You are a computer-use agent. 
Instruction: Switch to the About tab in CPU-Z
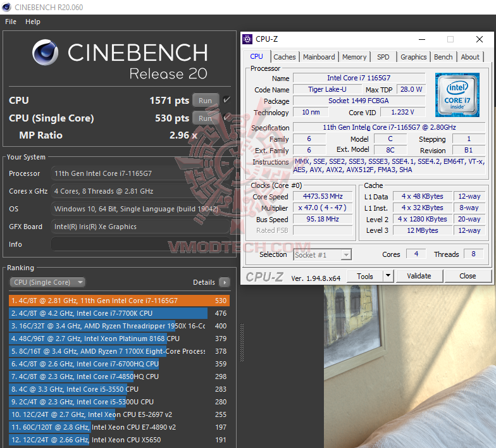470,57
